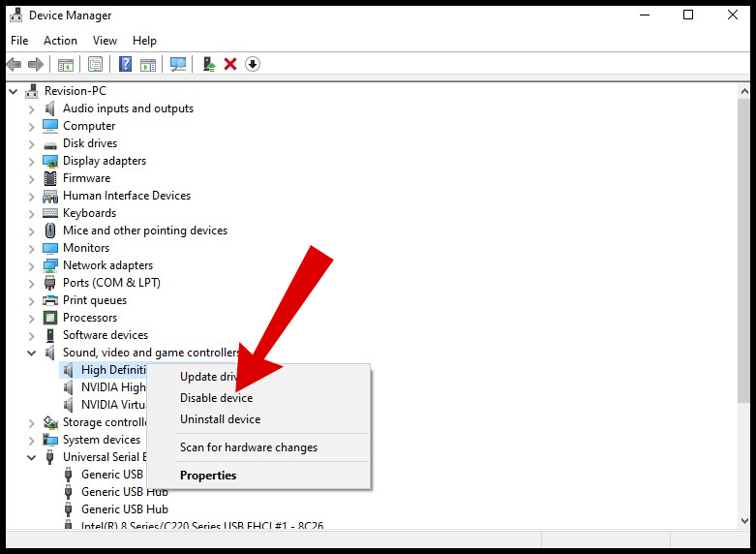
Task: Click the Device Manager title bar icon
Action: [x=15, y=15]
